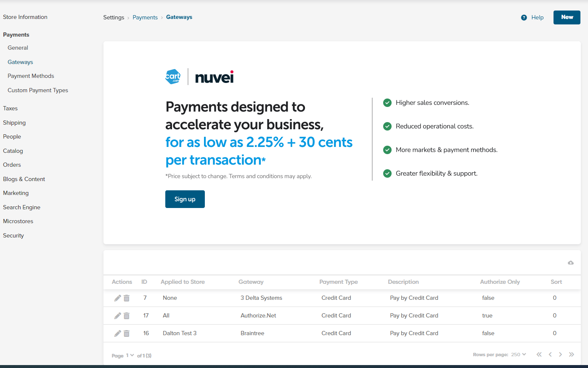Click the cloud download export icon

(x=571, y=263)
